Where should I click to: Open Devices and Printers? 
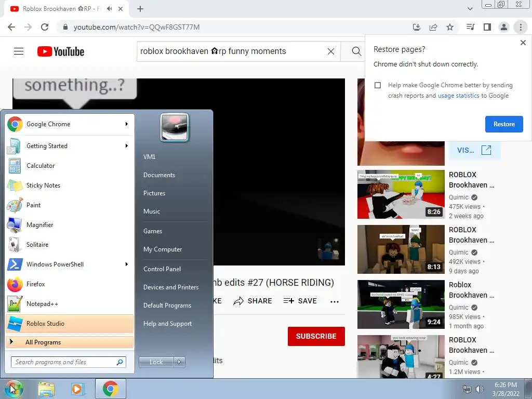(x=171, y=287)
